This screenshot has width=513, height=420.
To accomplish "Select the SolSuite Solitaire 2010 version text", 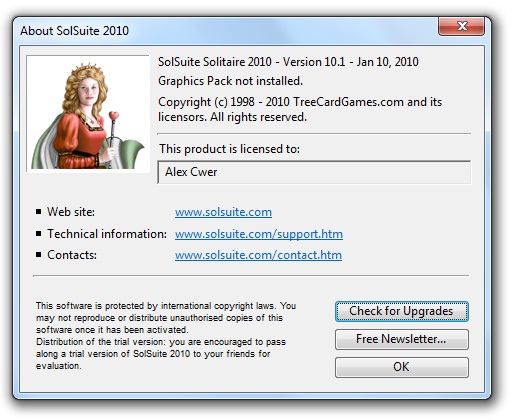I will coord(288,62).
